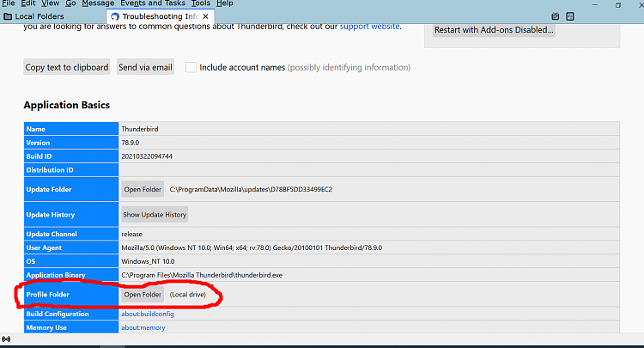Click the Name value Thunderbird
This screenshot has width=644, height=348.
click(140, 129)
